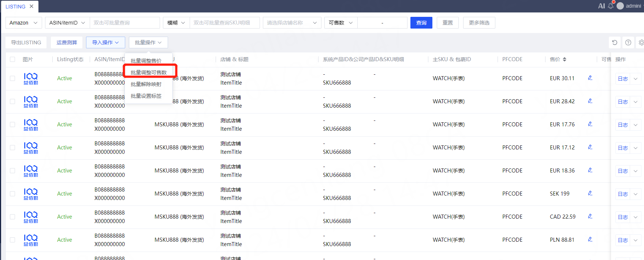Click the refresh icon above table
Screen dimensions: 644x260
(615, 42)
